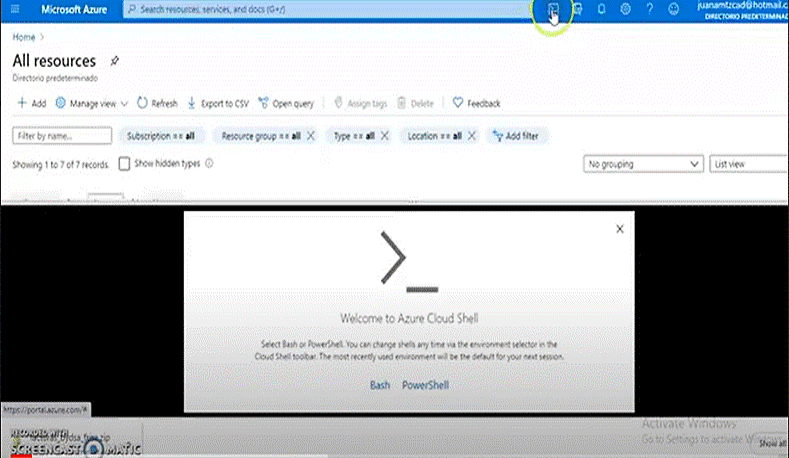Remove the Resource group filter
789x458 pixels.
[310, 136]
